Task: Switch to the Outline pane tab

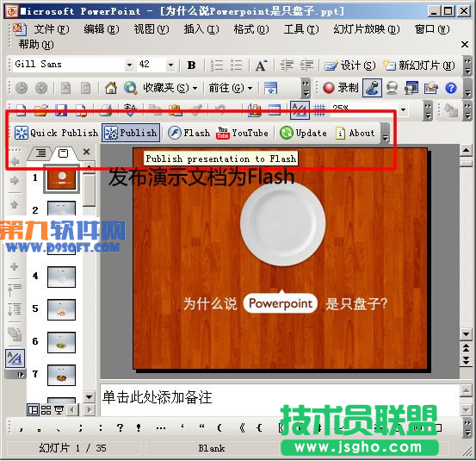Action: click(40, 153)
